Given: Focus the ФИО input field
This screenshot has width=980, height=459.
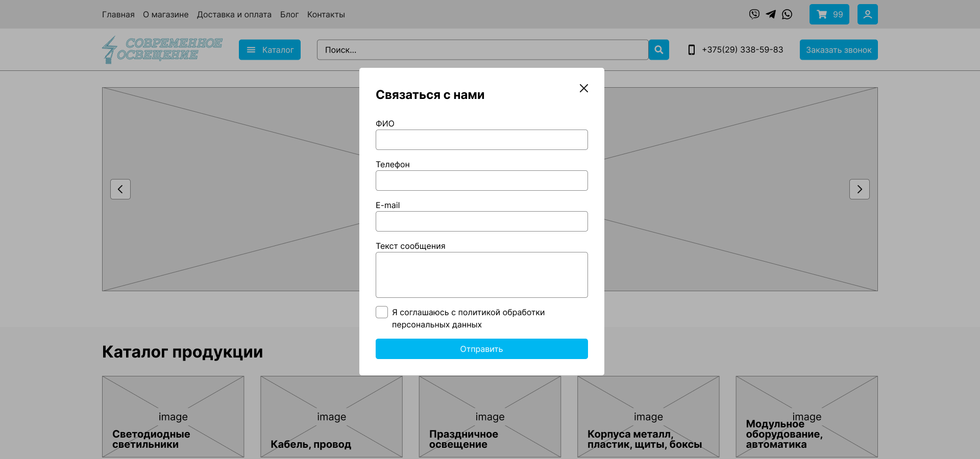Looking at the screenshot, I should [x=481, y=140].
